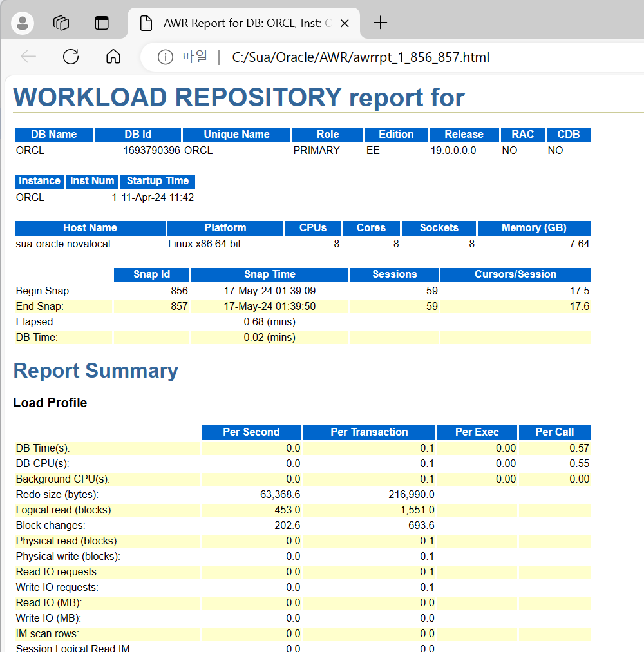Click Redo size per transaction 216,990.0
Image resolution: width=644 pixels, height=652 pixels.
(411, 494)
